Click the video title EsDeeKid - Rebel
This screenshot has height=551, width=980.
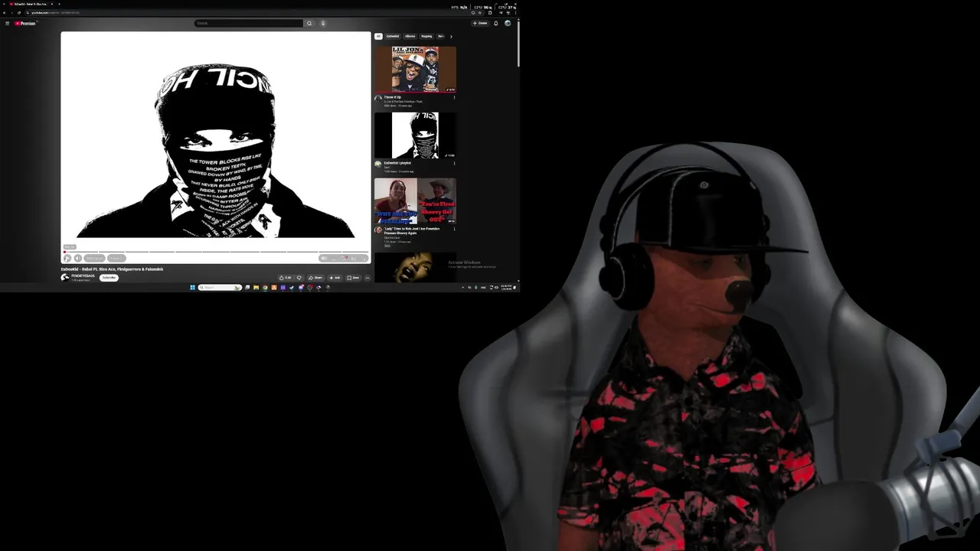coord(112,269)
